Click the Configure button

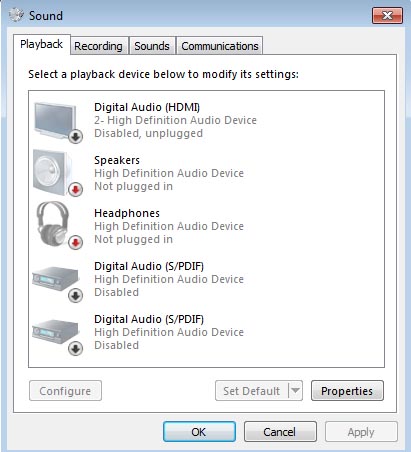pyautogui.click(x=65, y=391)
